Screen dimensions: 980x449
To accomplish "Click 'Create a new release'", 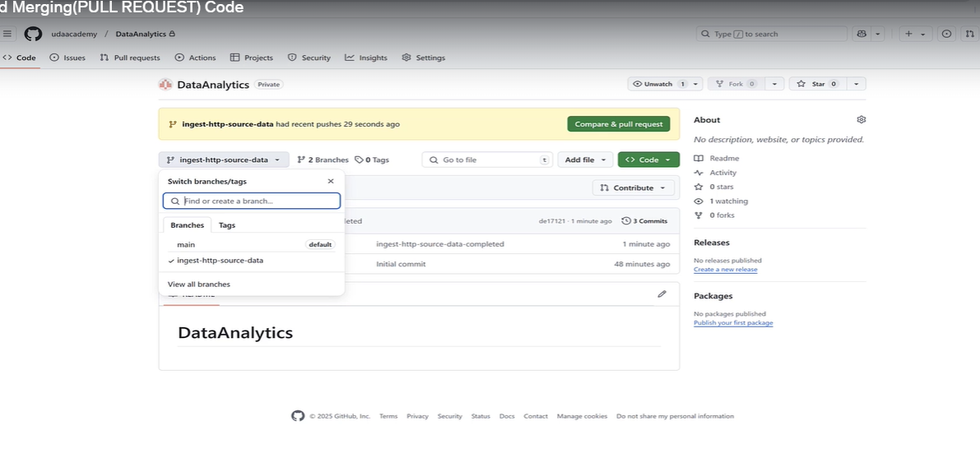I will tap(725, 270).
